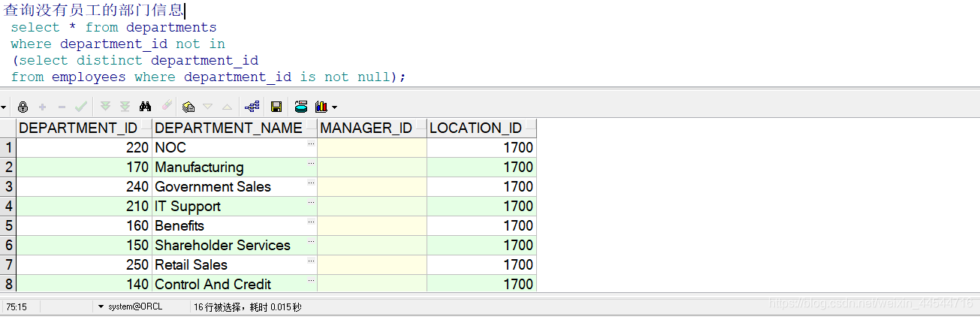The height and width of the screenshot is (317, 980).
Task: Open the ellipsis button in the Benefits cell
Action: point(311,221)
